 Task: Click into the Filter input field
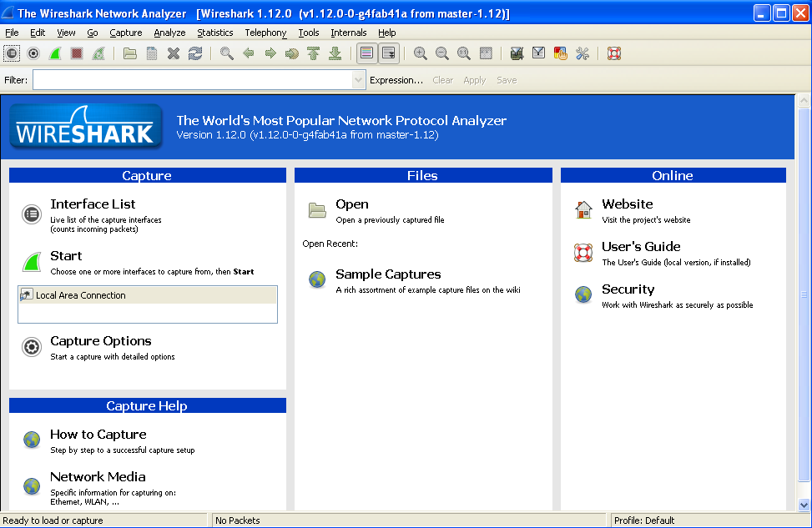click(x=193, y=80)
